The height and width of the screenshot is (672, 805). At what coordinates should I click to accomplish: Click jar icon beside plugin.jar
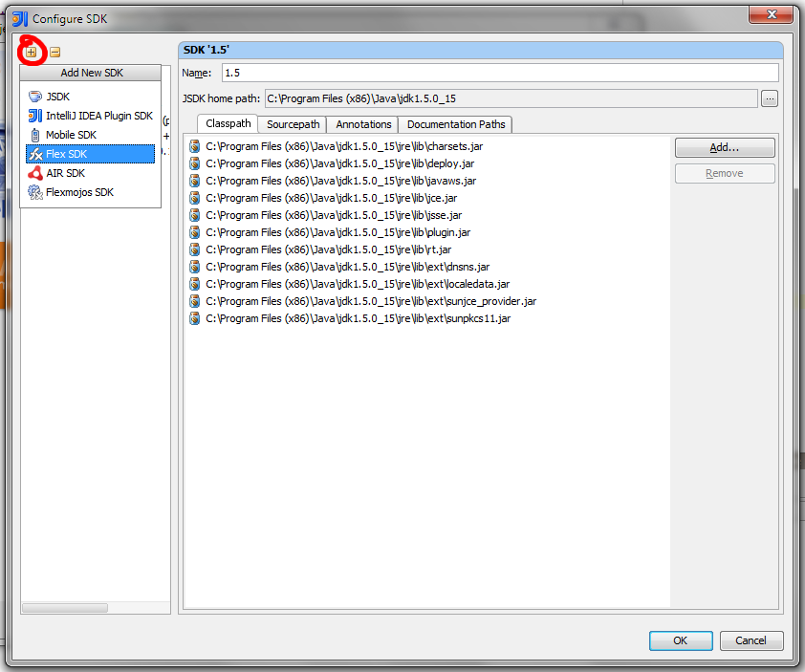coord(195,232)
